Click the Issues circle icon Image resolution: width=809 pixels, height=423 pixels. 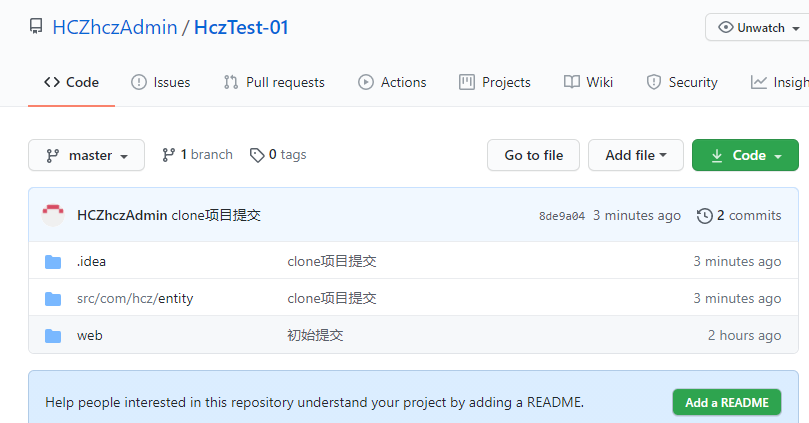pos(138,82)
